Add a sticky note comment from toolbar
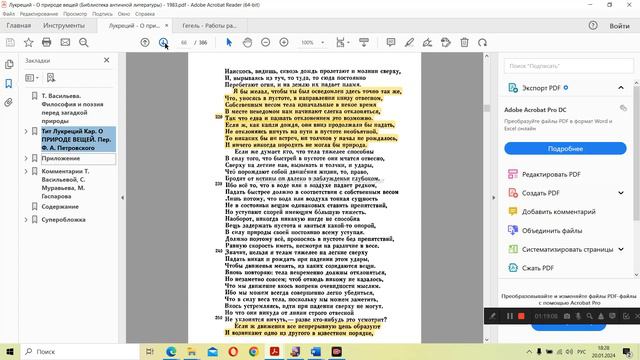 (391, 42)
